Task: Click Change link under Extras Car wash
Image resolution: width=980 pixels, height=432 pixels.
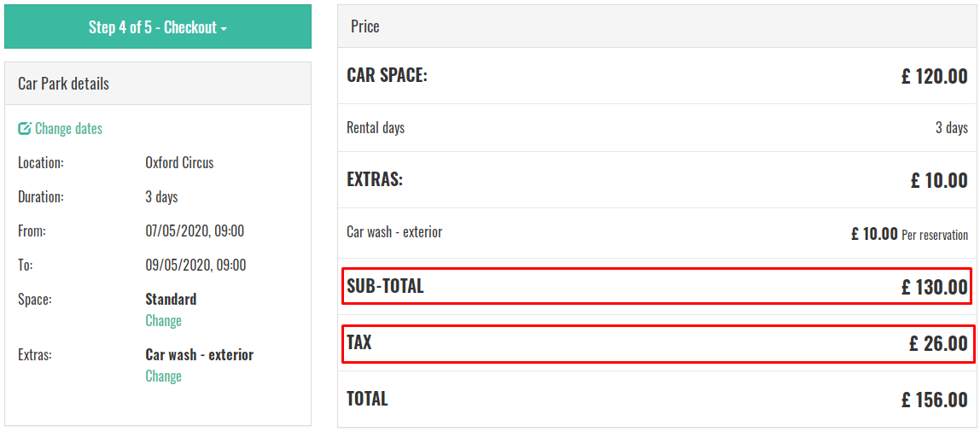Action: coord(164,376)
